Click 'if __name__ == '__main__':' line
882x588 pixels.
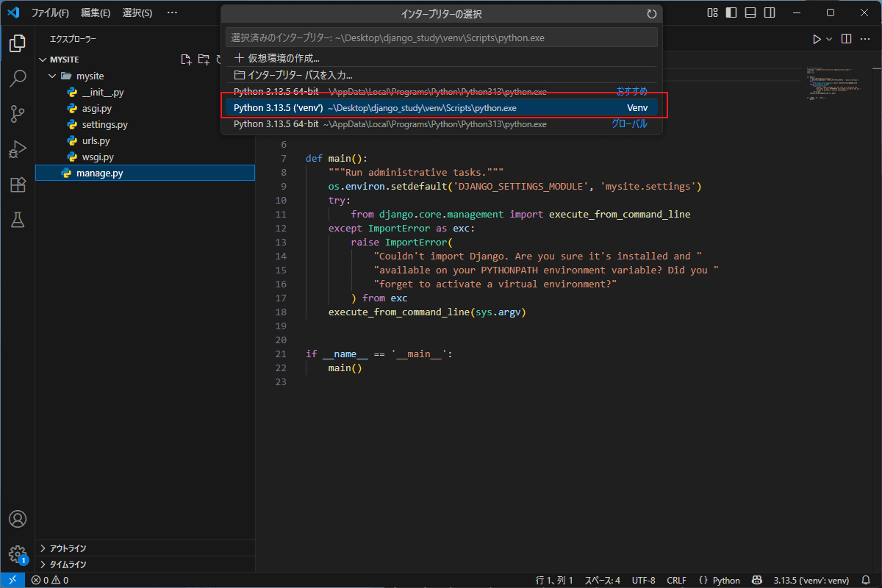(x=379, y=354)
